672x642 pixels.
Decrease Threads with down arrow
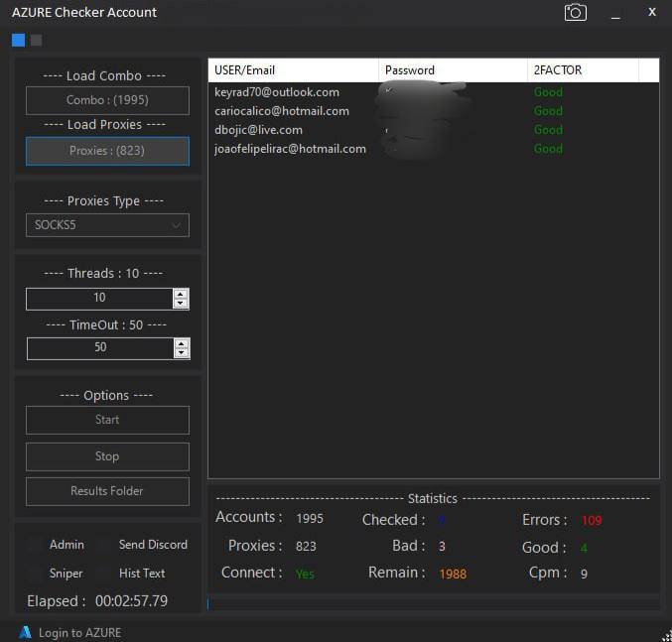click(181, 304)
